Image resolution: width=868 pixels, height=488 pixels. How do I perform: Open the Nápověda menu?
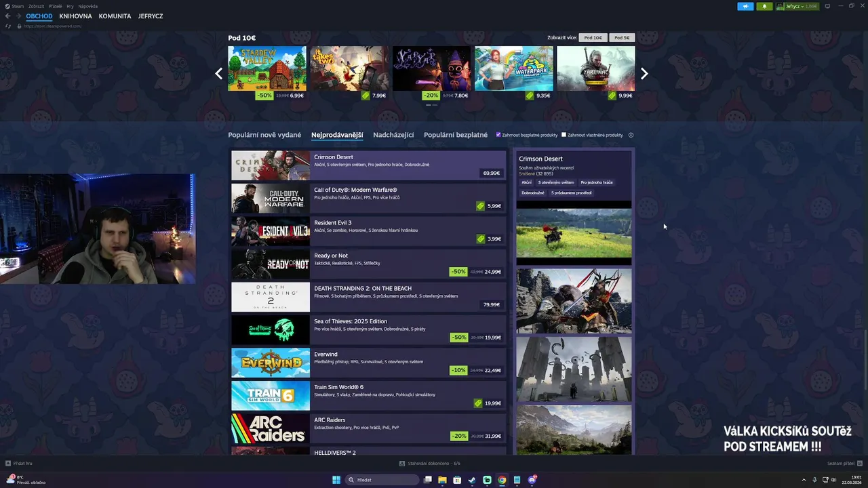click(88, 6)
